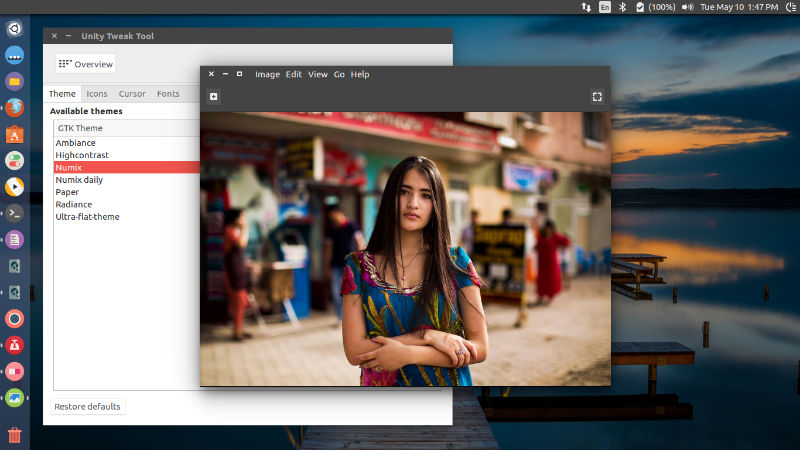
Task: Click the fullscreen icon in image viewer
Action: (596, 97)
